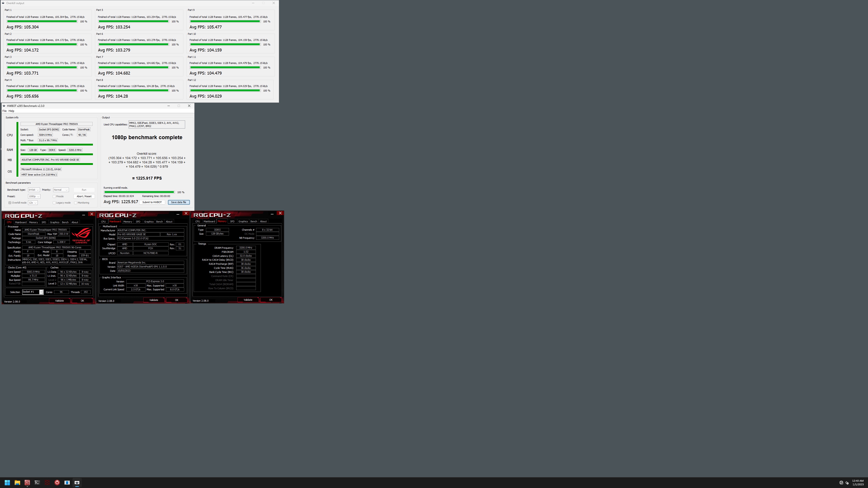Close the CPU-Z Memory window
Viewport: 868px width, 488px height.
[x=280, y=213]
